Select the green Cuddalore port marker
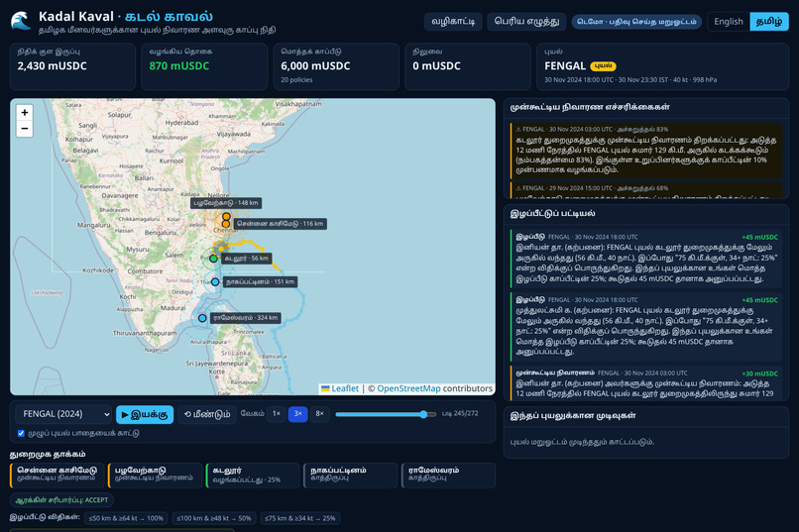This screenshot has width=799, height=532. (213, 259)
